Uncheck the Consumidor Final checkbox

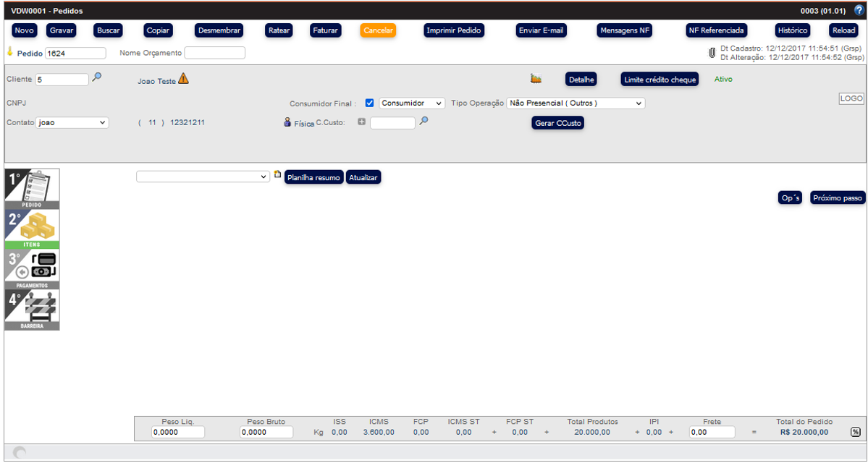click(370, 103)
